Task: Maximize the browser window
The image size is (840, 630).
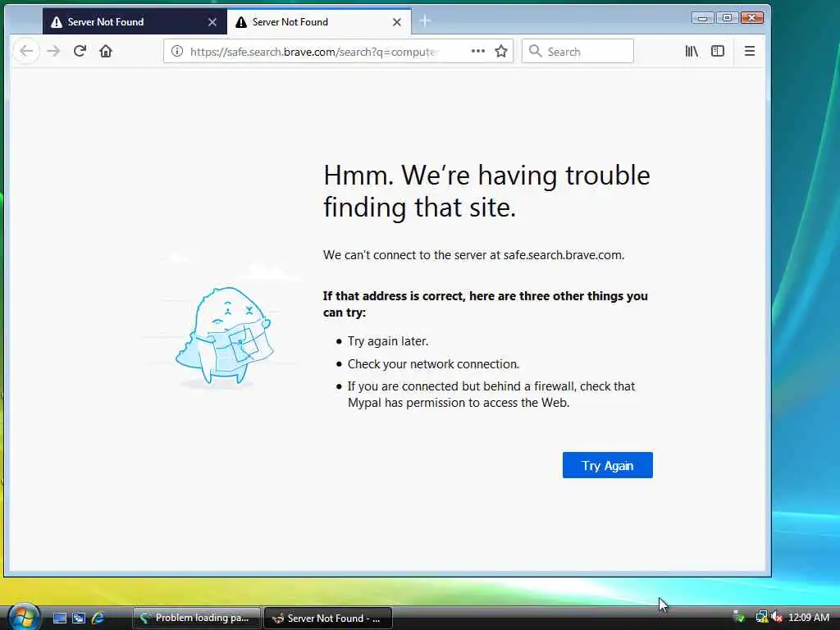Action: click(x=727, y=18)
